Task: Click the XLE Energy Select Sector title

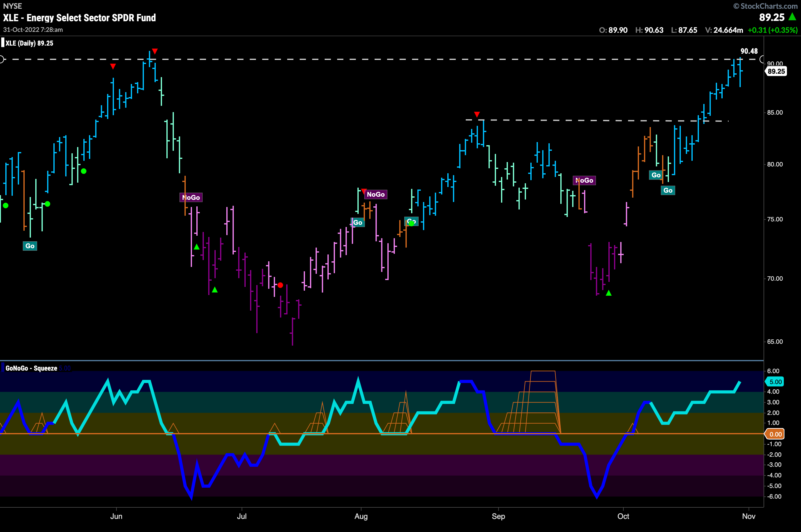Action: tap(79, 18)
